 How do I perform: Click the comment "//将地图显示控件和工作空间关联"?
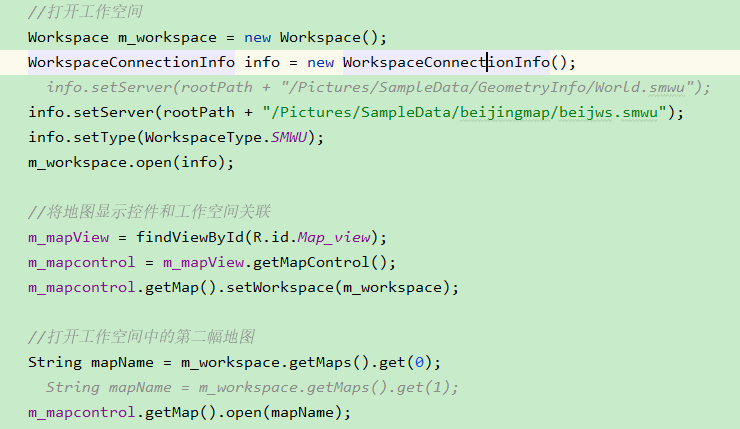pyautogui.click(x=149, y=212)
